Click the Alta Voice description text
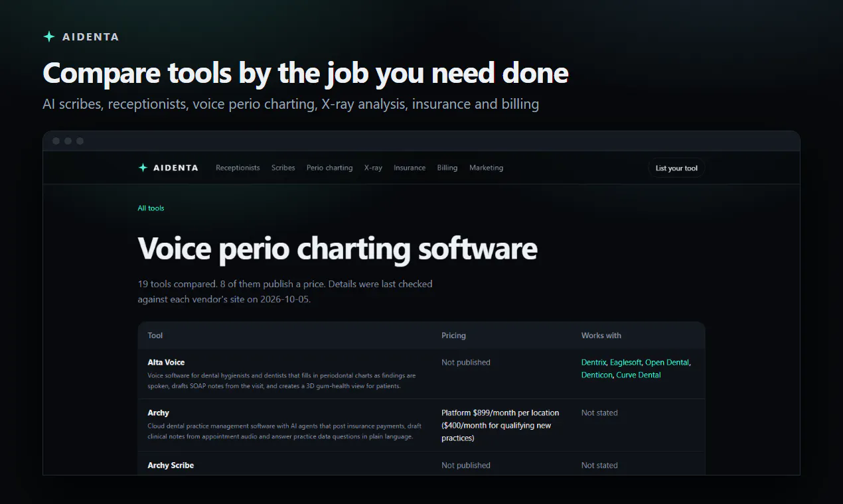The image size is (843, 504). (281, 381)
